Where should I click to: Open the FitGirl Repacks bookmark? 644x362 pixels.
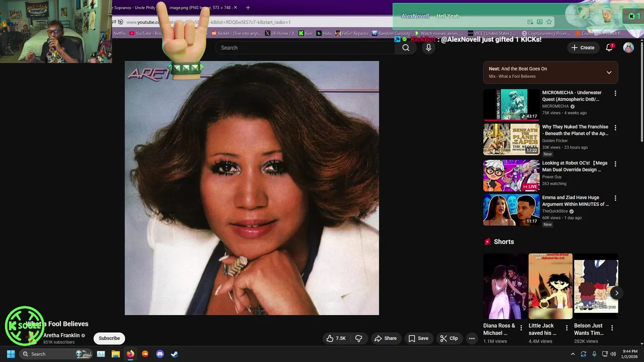[352, 33]
